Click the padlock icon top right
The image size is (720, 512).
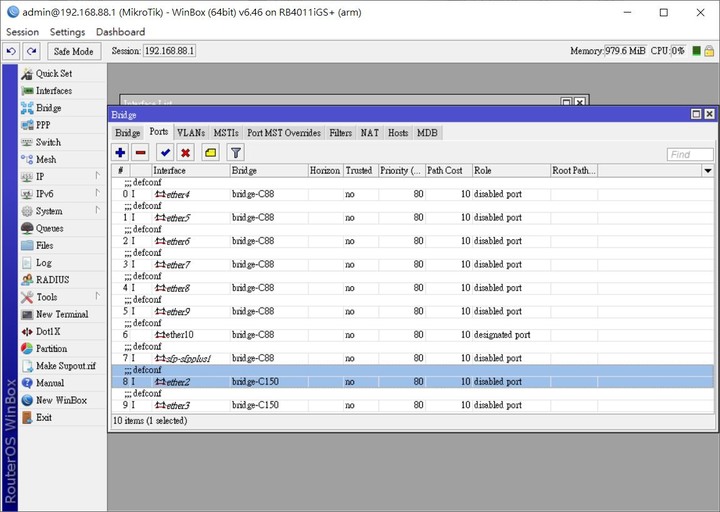[709, 51]
